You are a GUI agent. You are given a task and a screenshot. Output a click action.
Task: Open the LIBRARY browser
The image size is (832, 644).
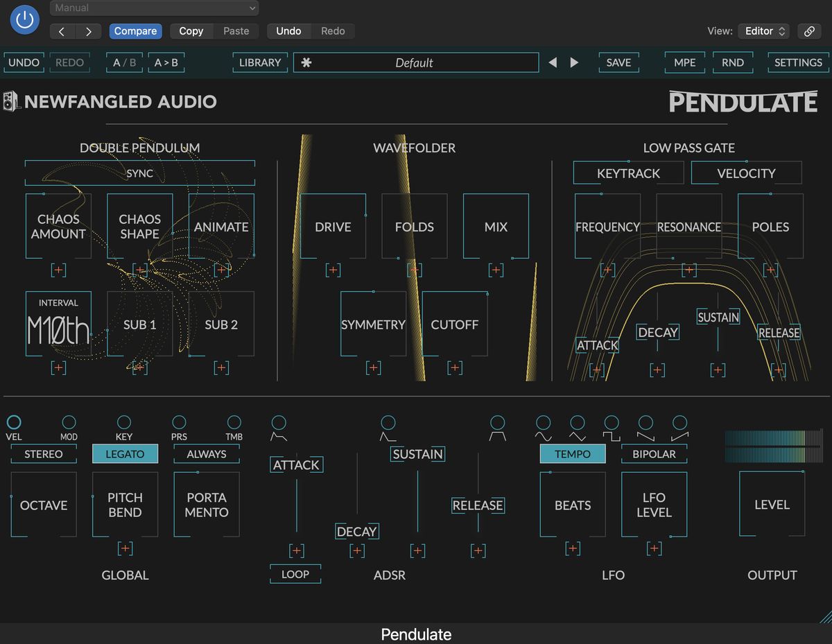(260, 62)
